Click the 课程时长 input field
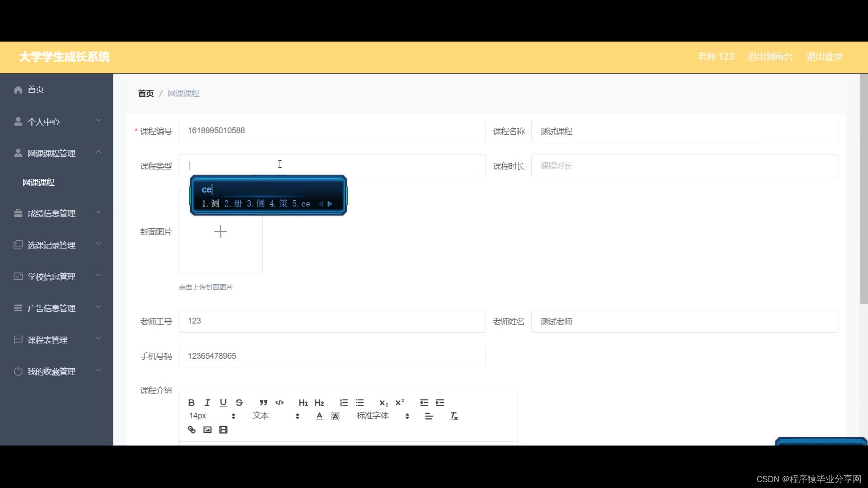 pos(684,166)
